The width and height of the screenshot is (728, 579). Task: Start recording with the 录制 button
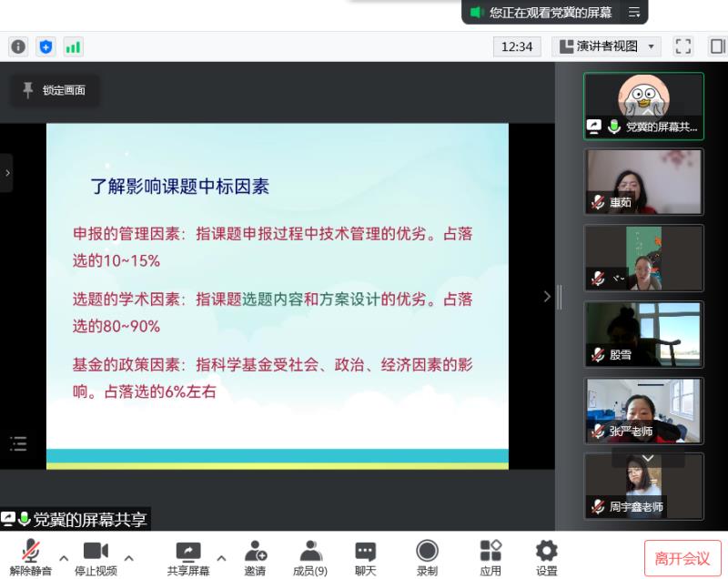click(427, 557)
